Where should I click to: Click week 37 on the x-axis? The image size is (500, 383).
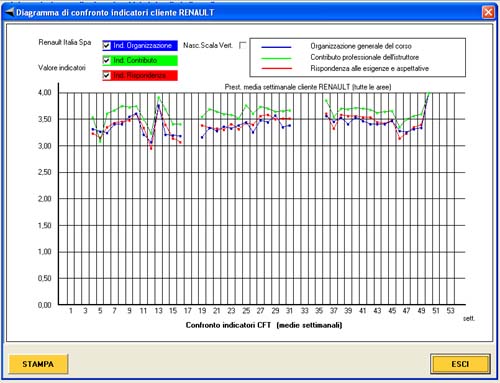tap(334, 311)
